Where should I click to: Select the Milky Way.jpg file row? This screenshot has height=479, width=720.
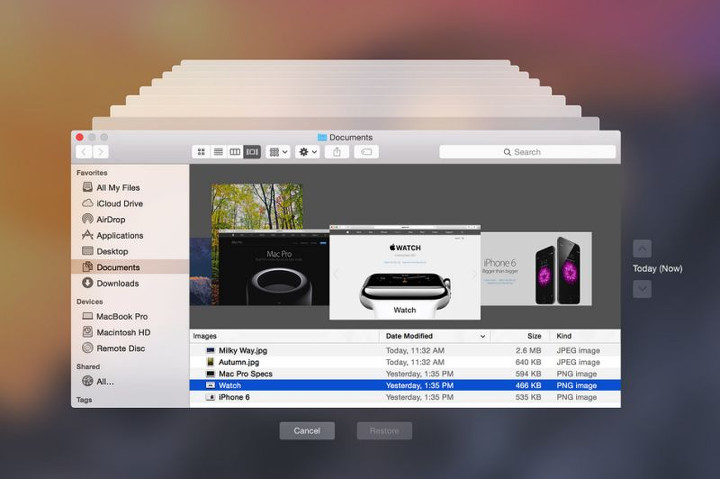[x=405, y=350]
